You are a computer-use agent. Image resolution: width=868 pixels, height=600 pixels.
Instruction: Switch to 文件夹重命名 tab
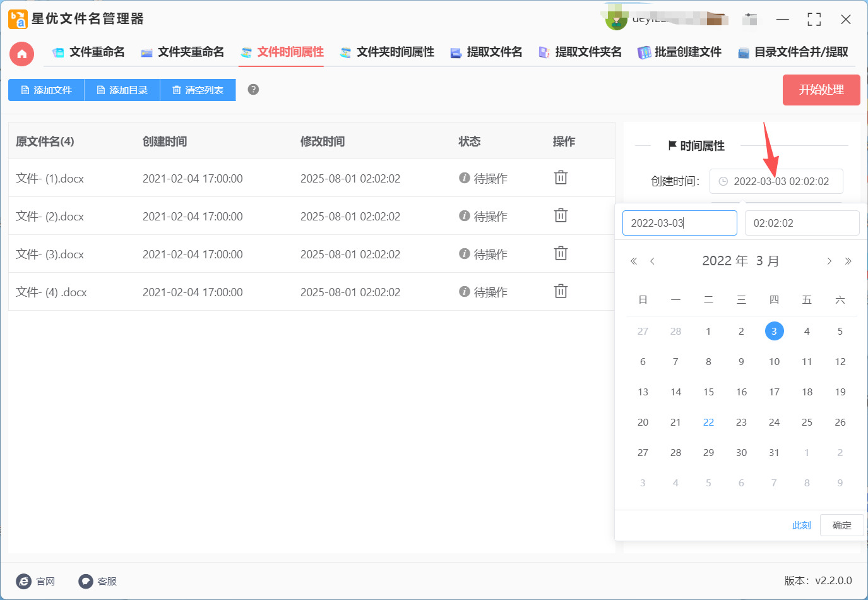click(182, 52)
